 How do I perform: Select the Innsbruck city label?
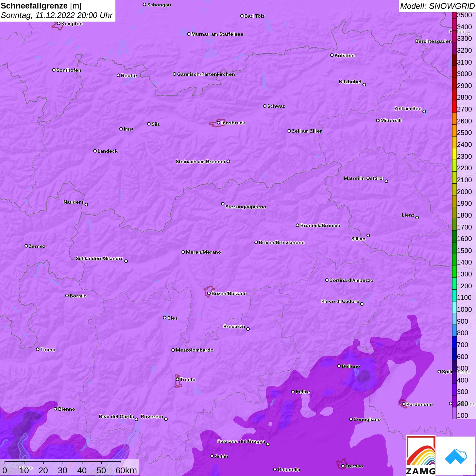(233, 123)
